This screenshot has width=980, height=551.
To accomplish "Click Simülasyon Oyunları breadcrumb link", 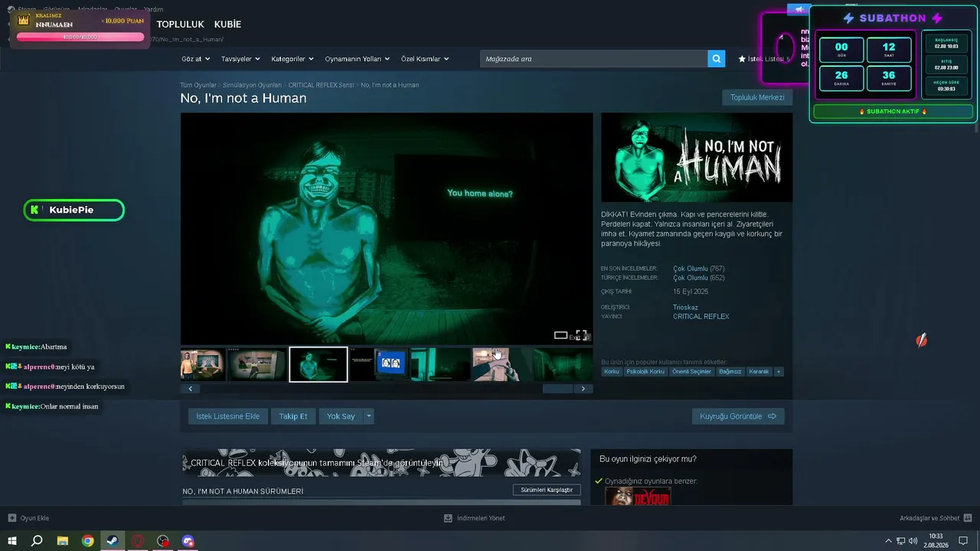I will click(x=252, y=85).
